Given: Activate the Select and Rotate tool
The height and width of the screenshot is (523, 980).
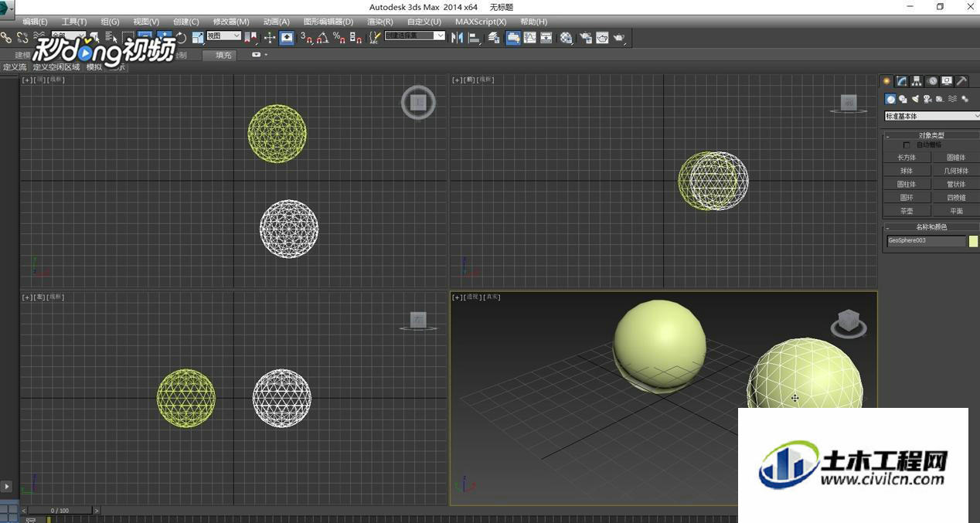Looking at the screenshot, I should pos(181,37).
